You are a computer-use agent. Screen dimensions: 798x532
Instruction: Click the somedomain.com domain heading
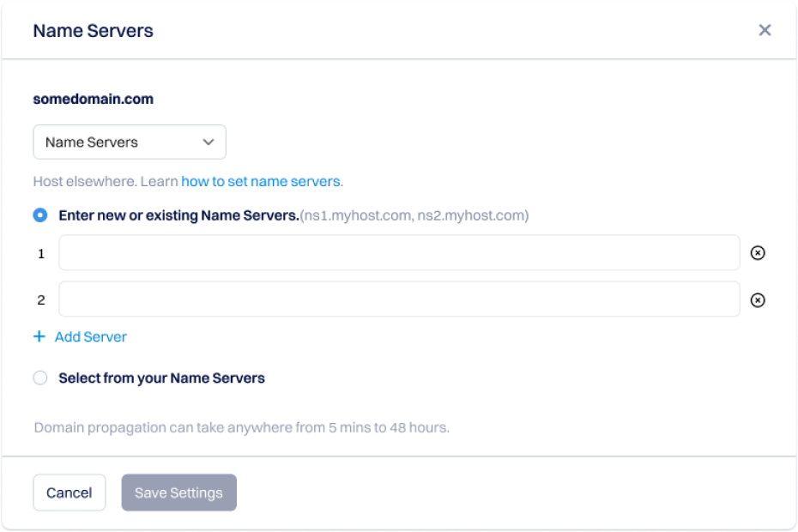click(93, 99)
